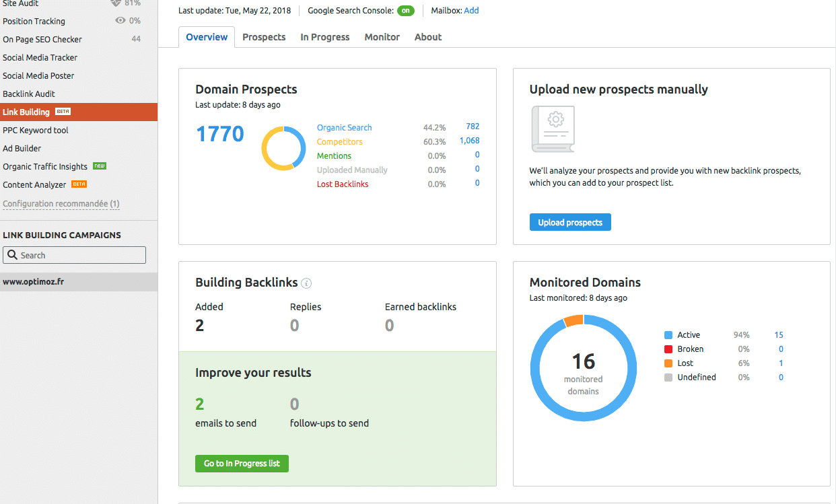
Task: Open PPC Keyword tool
Action: point(36,130)
